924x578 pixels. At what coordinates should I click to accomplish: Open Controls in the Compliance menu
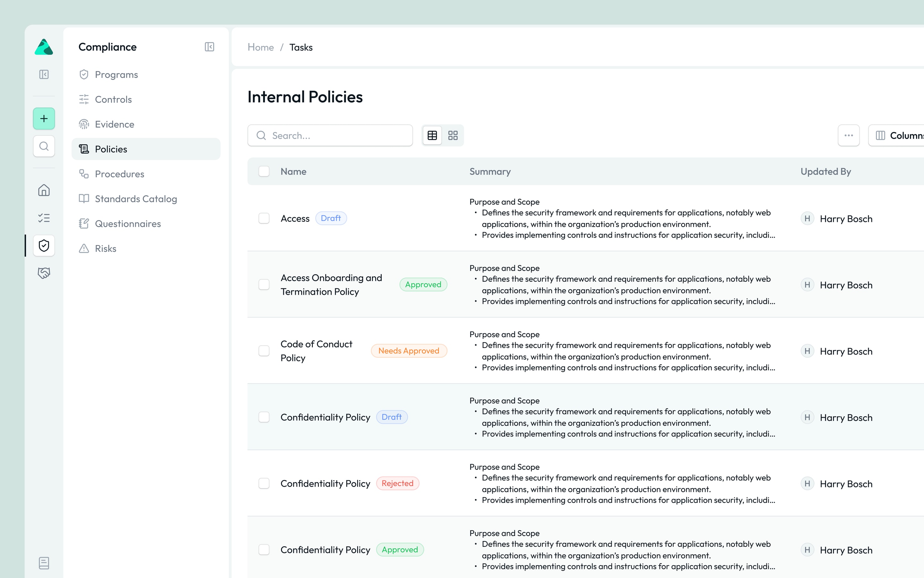coord(146,100)
